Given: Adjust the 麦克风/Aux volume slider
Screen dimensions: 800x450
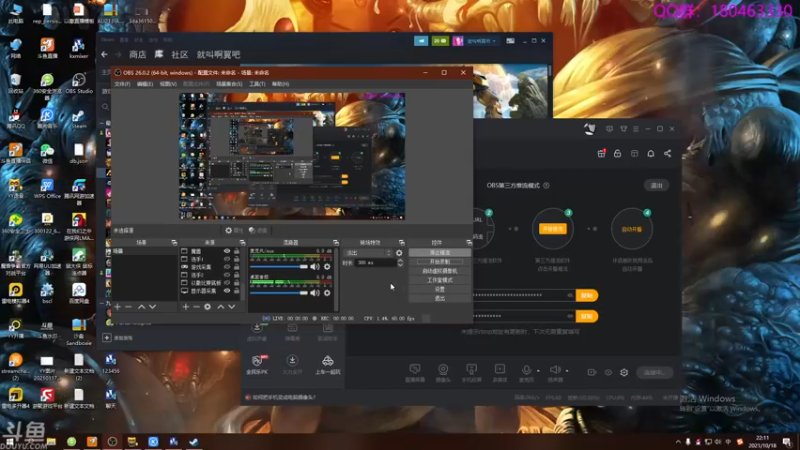Looking at the screenshot, I should point(279,267).
